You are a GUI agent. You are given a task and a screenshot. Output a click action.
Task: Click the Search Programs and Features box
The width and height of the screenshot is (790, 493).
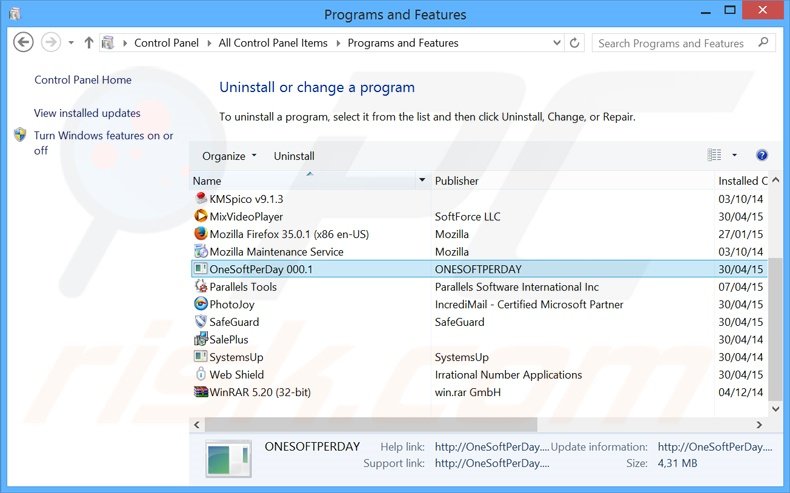[684, 43]
